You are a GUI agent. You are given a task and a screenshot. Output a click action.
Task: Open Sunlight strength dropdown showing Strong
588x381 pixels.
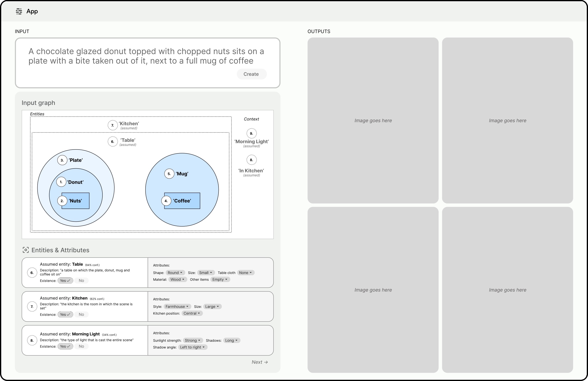(193, 340)
